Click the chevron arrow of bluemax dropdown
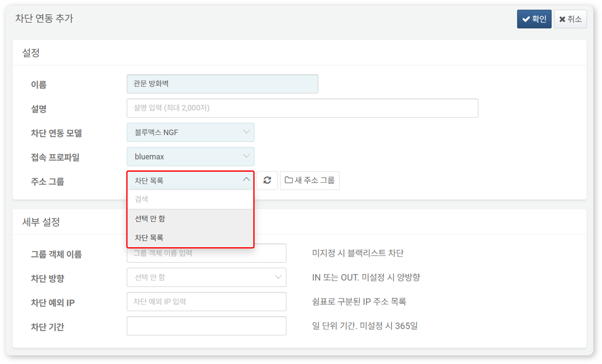 click(246, 156)
